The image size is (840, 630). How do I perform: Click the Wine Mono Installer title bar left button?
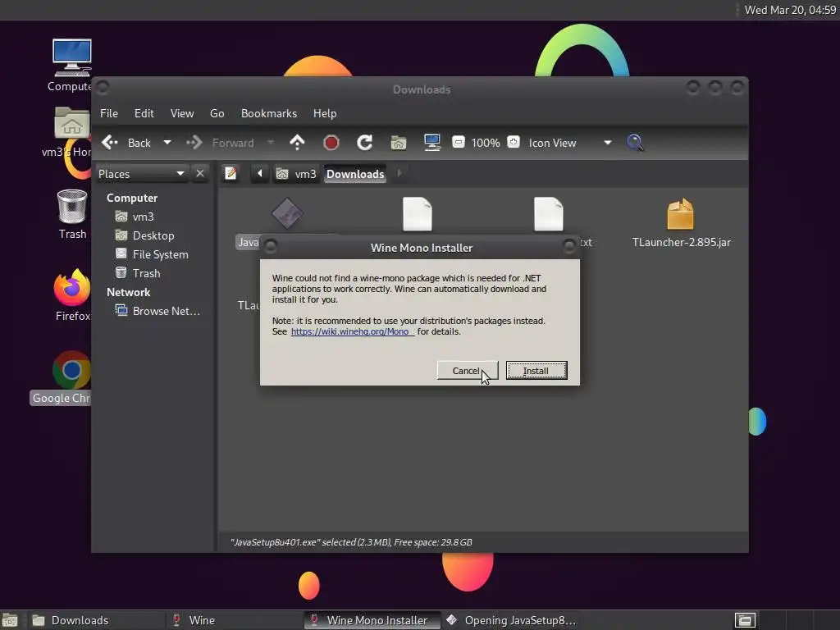pos(271,245)
